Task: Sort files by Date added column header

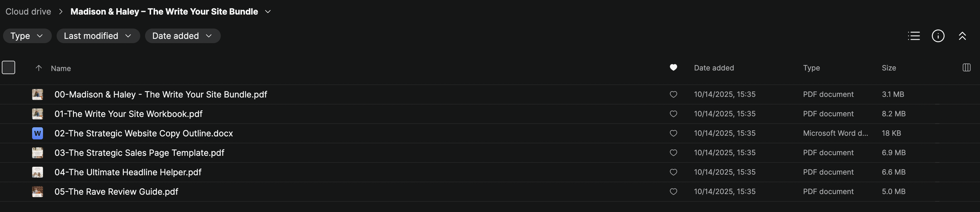Action: click(x=714, y=68)
